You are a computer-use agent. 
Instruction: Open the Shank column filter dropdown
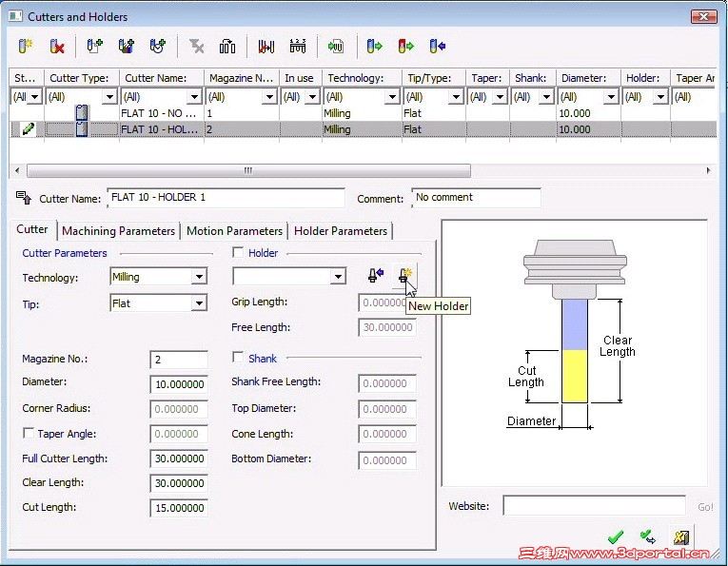[547, 96]
